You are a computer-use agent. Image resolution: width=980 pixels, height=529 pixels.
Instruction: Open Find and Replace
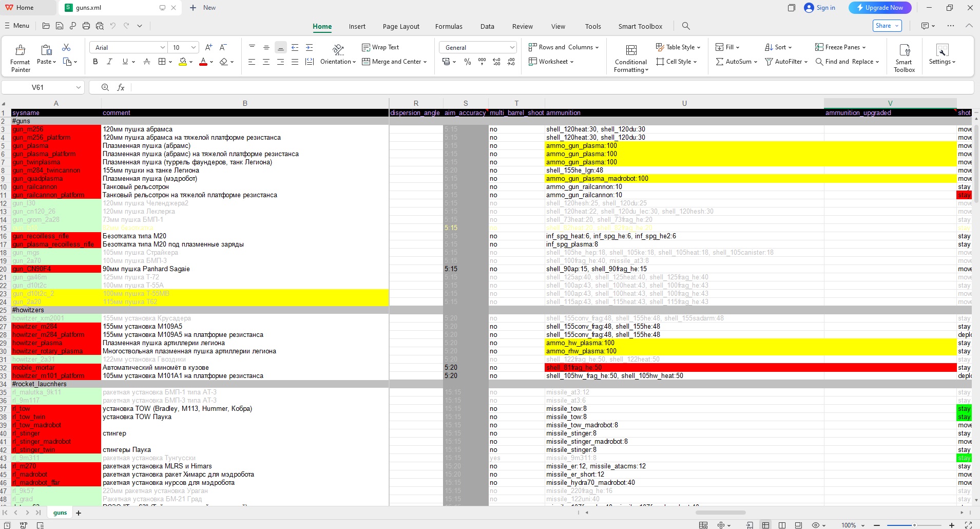click(847, 62)
